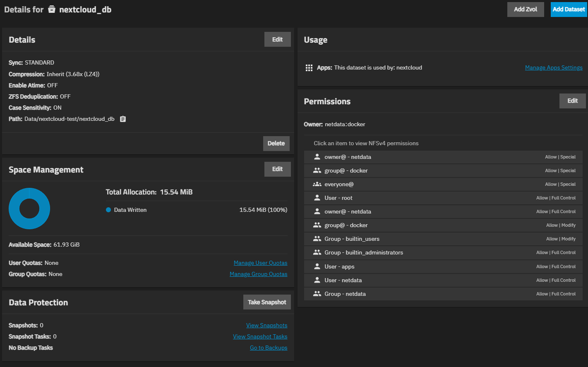Click the apps grid icon in Usage
This screenshot has height=367, width=588.
click(309, 68)
